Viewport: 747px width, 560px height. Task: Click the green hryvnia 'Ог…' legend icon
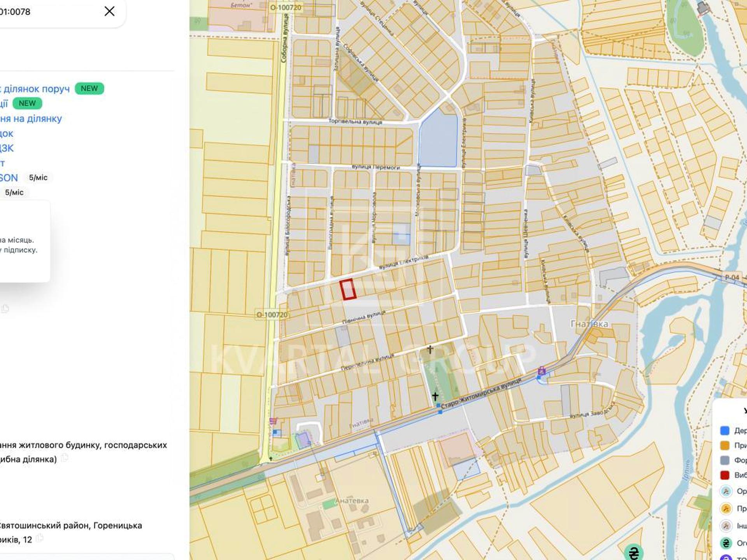[726, 543]
